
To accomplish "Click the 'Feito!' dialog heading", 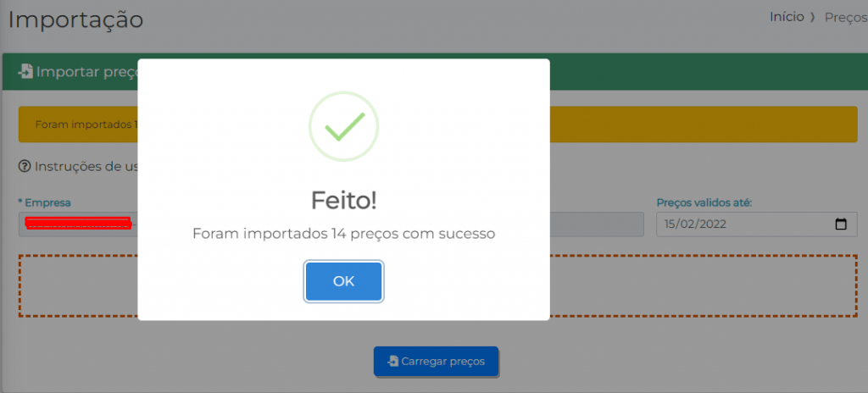I will (x=343, y=201).
